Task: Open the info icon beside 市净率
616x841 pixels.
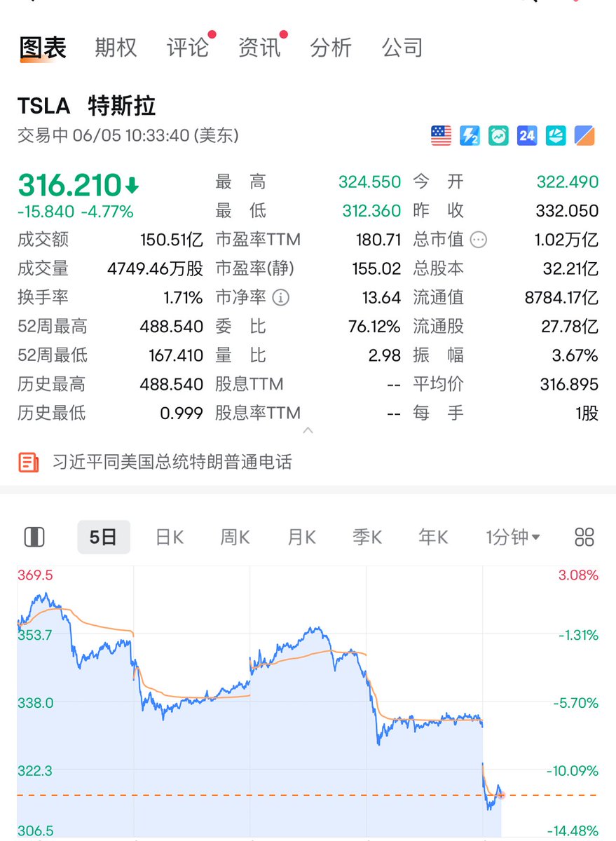Action: coord(280,298)
